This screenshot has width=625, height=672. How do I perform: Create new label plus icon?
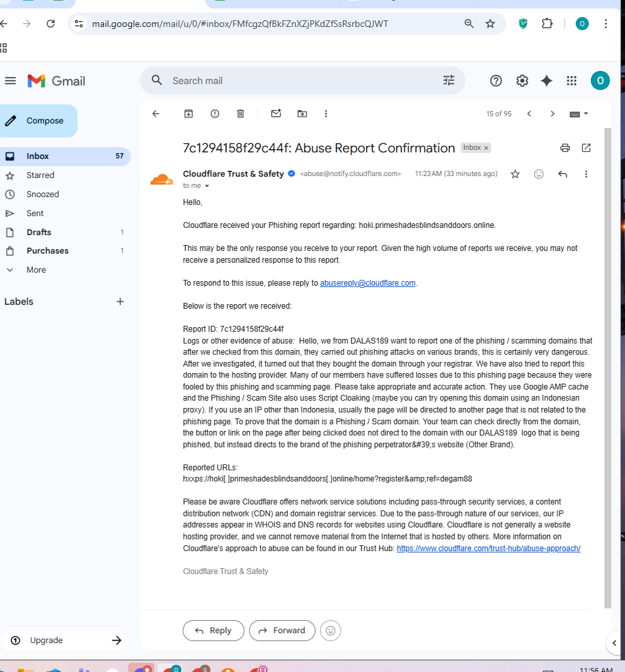tap(120, 302)
